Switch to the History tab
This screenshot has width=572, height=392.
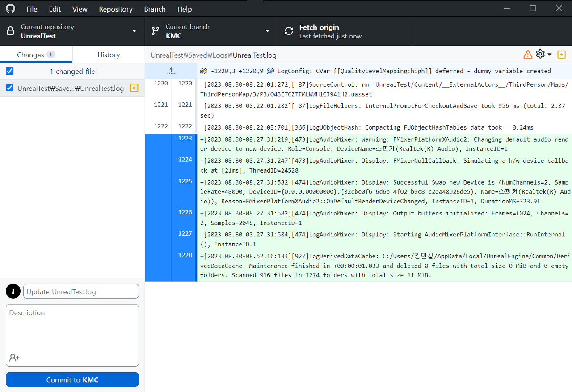point(109,55)
